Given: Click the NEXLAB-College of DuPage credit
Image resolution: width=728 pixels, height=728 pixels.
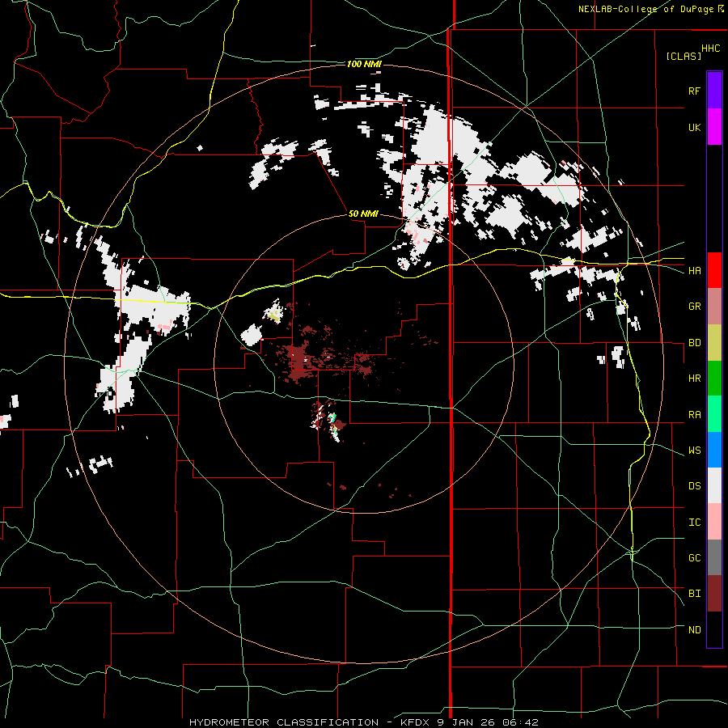Looking at the screenshot, I should pyautogui.click(x=645, y=9).
